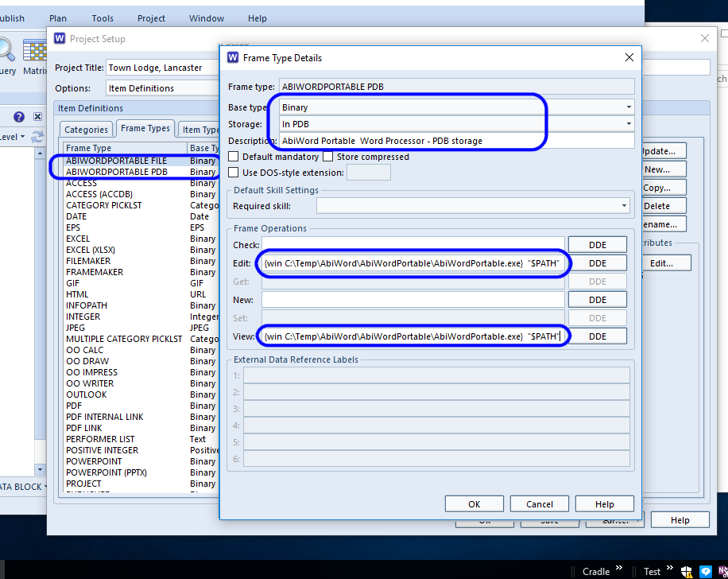Screen dimensions: 728x579
Task: Open the Plan menu
Action: [58, 18]
